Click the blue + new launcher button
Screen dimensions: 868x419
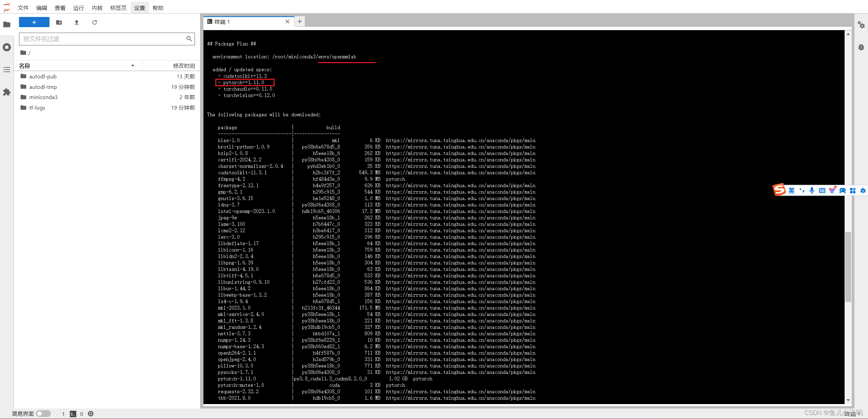[x=34, y=22]
